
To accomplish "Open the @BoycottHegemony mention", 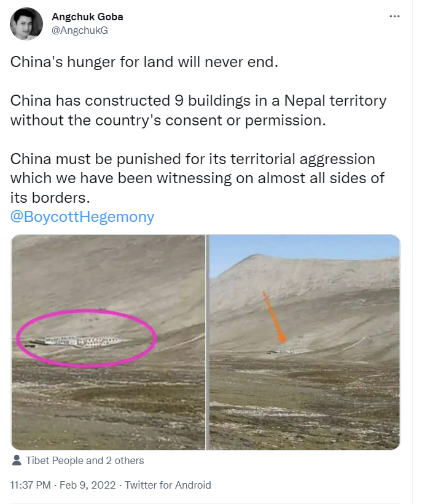I will (x=82, y=216).
